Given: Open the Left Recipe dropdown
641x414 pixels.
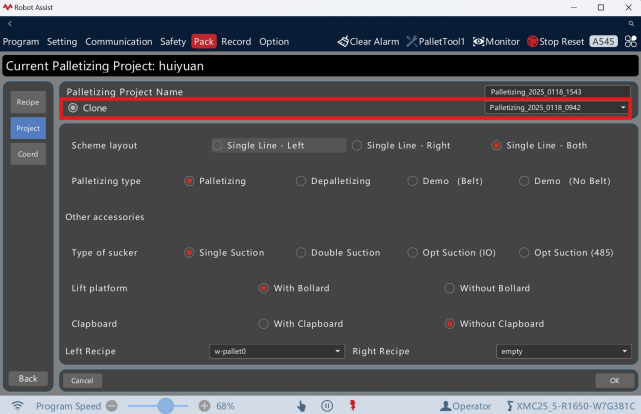Looking at the screenshot, I should pyautogui.click(x=277, y=351).
